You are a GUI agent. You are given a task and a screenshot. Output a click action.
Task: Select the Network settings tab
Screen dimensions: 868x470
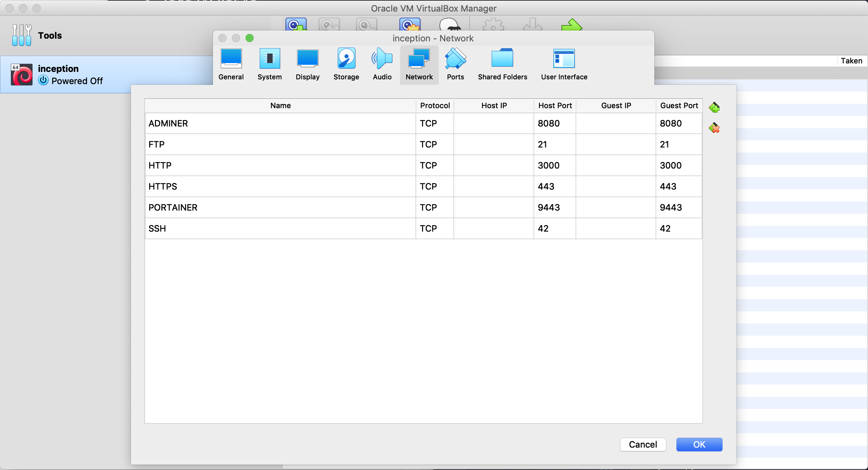419,64
